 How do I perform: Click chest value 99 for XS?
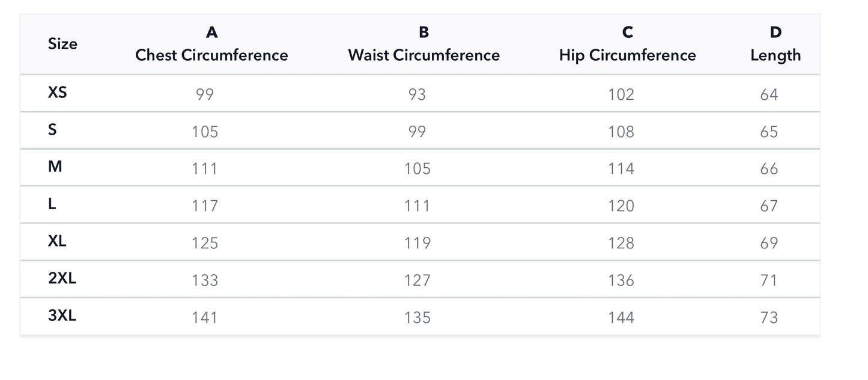point(205,94)
